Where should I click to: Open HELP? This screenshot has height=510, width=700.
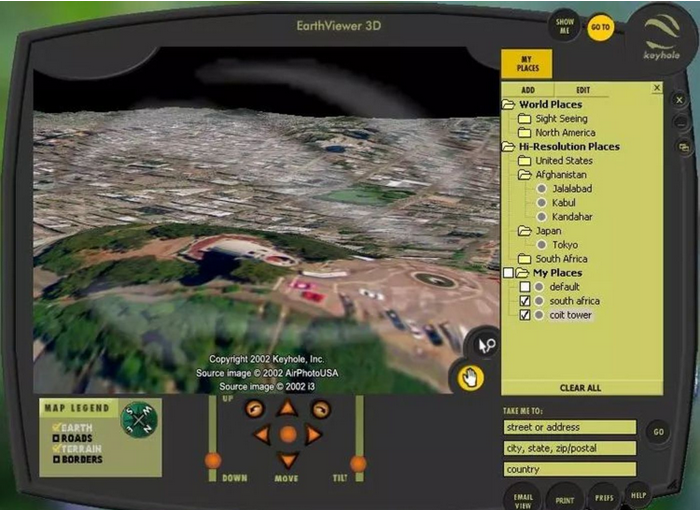click(638, 495)
